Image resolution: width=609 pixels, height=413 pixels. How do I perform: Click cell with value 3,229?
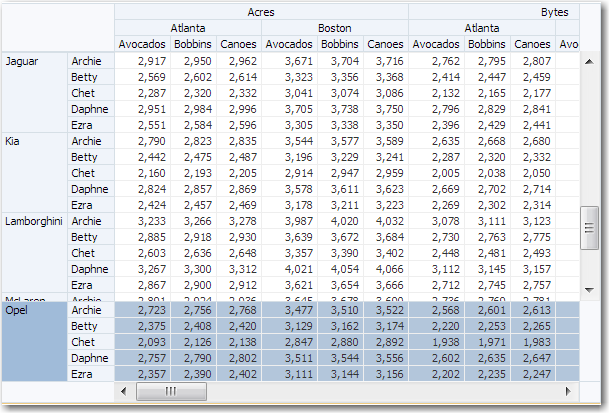coord(340,157)
